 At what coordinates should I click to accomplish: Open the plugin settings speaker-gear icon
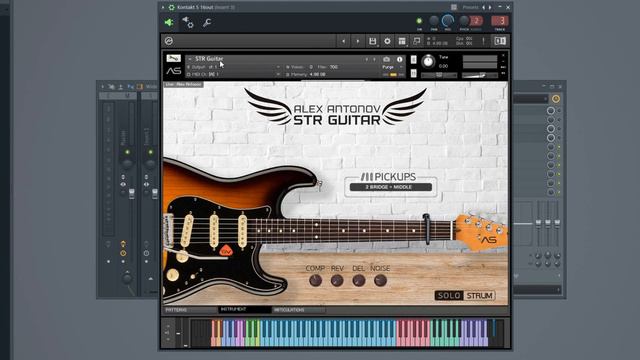tap(188, 23)
